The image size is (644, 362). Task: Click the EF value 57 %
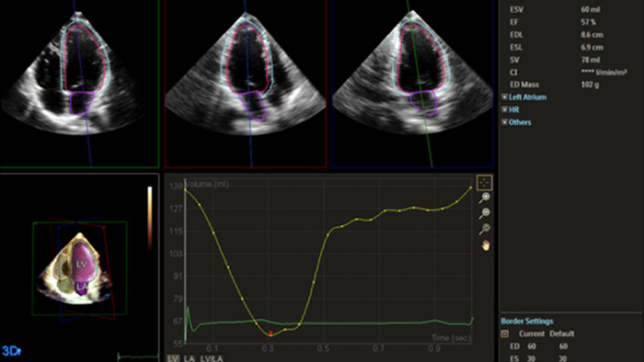click(588, 22)
